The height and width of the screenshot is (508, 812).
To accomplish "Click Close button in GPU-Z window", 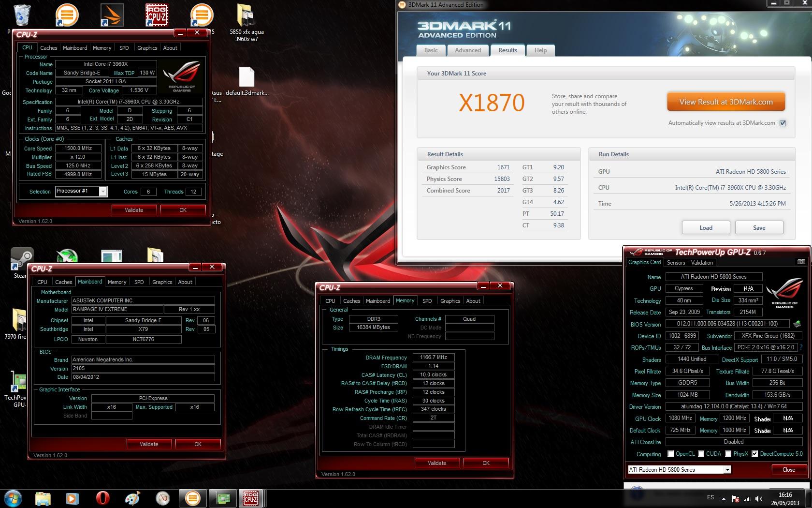I will [x=789, y=470].
